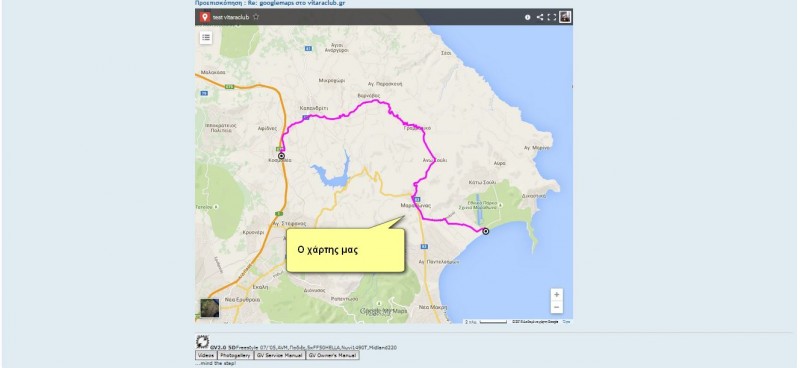Switch to satellite imagery thumbnail
Screen dimensions: 800x368
[x=209, y=308]
